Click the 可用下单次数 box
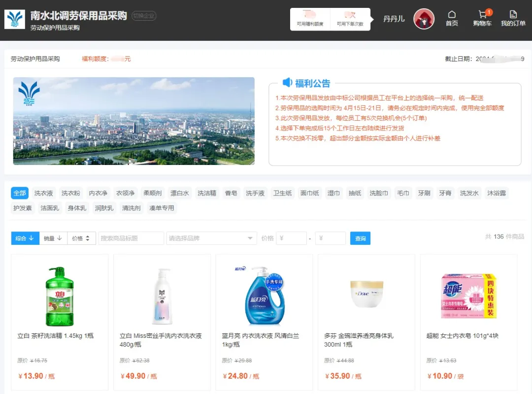Viewport: 532px width, 394px height. 350,19
